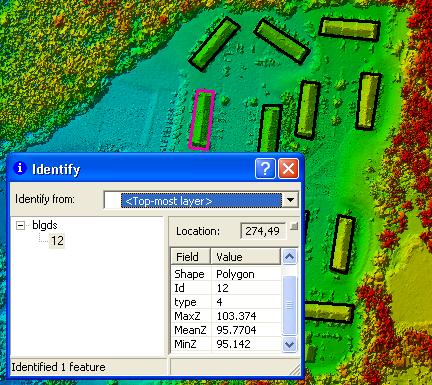The width and height of the screenshot is (432, 385).
Task: Click the scroll up arrow in attribute table
Action: 289,257
